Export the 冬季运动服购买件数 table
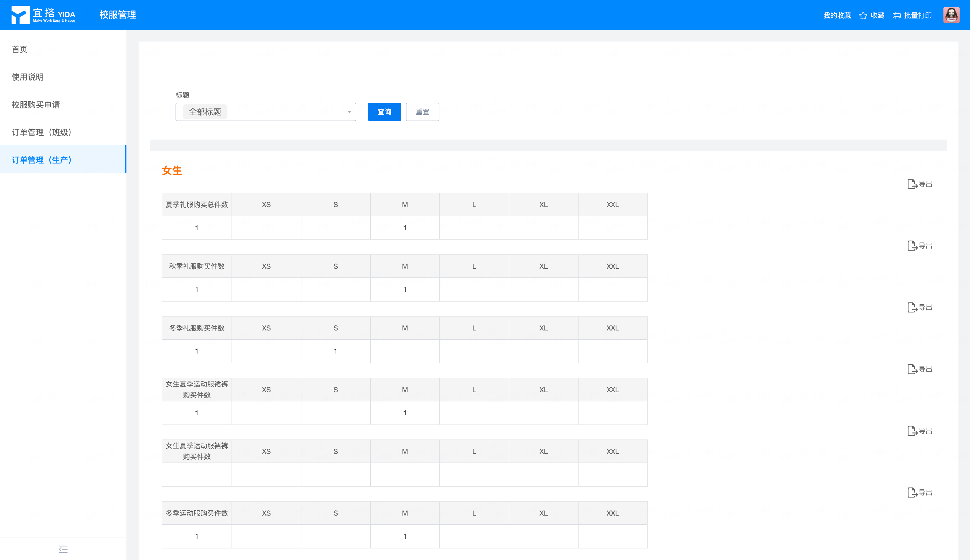The width and height of the screenshot is (970, 560). [x=919, y=493]
